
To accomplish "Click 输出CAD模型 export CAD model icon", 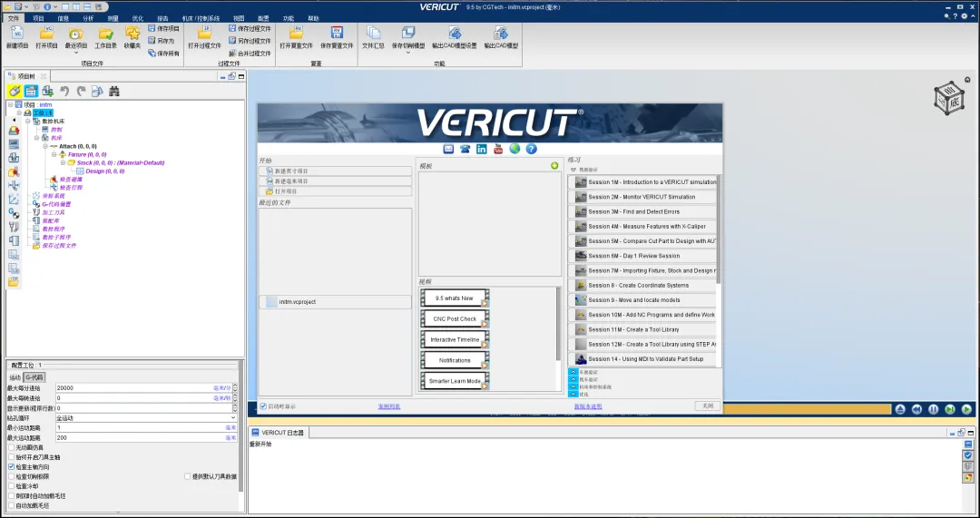I will coord(501,37).
